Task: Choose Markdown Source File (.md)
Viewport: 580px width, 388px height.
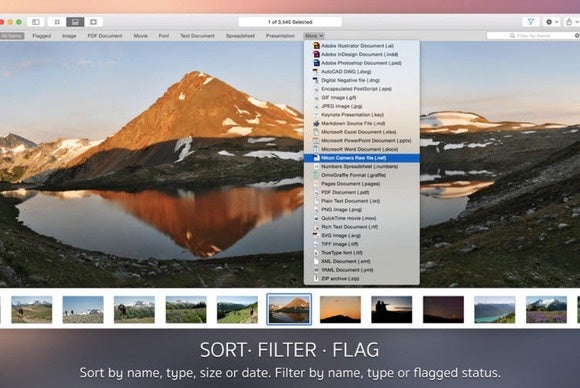Action: [362, 124]
